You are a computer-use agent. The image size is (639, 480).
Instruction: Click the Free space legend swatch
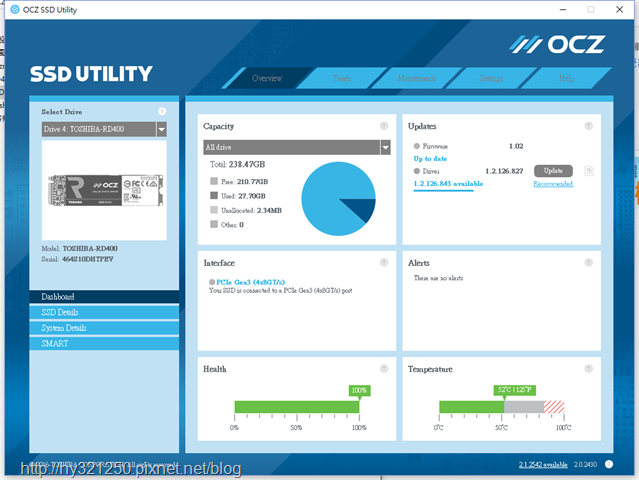(214, 181)
